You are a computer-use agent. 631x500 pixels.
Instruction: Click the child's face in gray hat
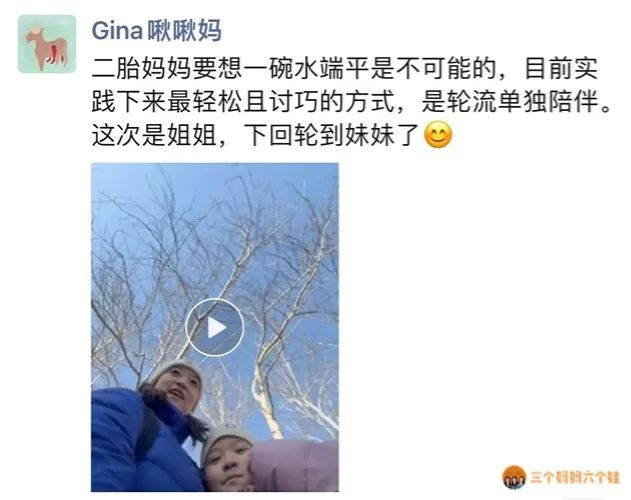coord(229,467)
